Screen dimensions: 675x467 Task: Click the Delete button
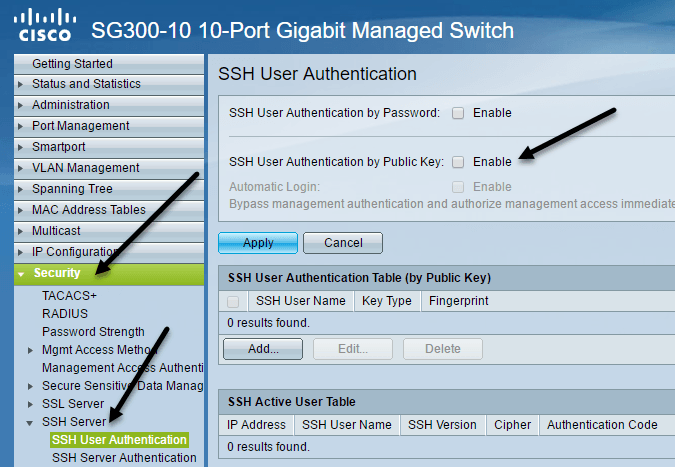[443, 349]
